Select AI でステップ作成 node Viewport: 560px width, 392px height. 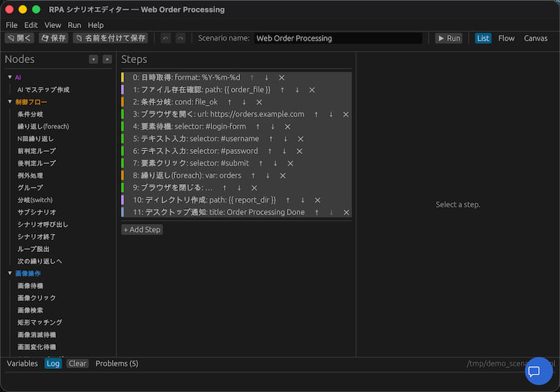coord(43,90)
